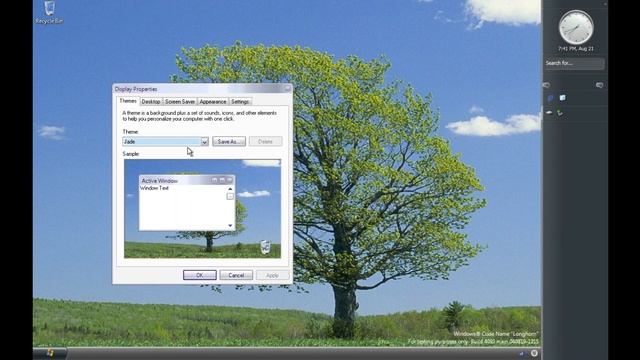
Task: Click the right speech bubble icon in the sidebar
Action: tap(599, 85)
